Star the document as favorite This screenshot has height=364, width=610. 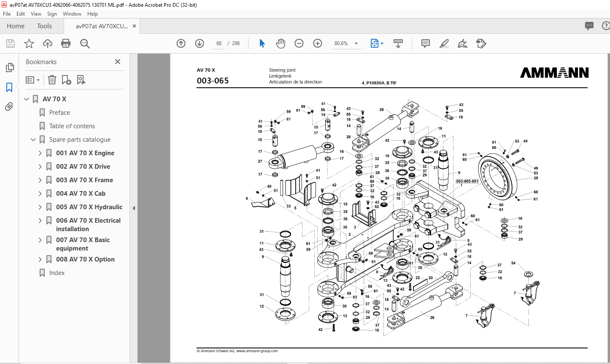(29, 43)
